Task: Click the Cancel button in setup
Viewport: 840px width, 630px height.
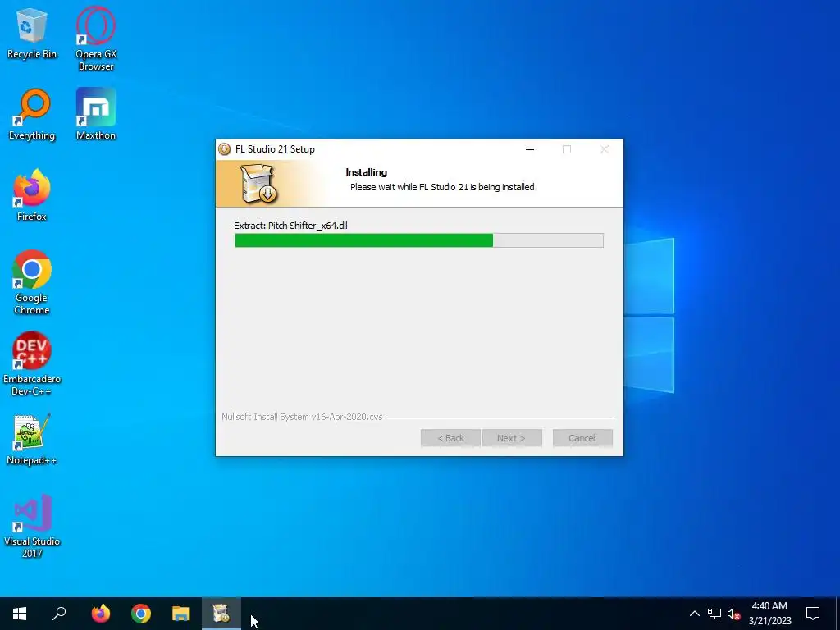Action: pyautogui.click(x=582, y=438)
